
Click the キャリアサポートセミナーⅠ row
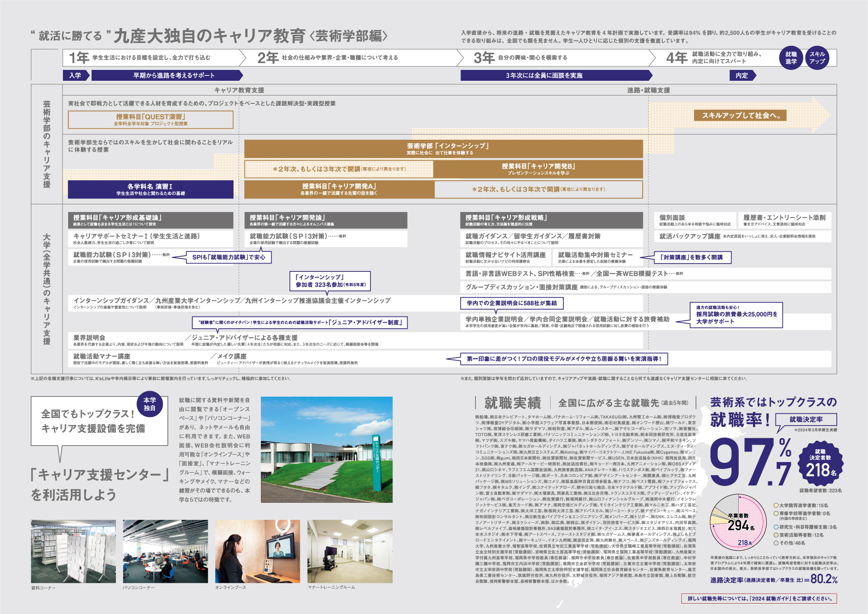point(151,238)
